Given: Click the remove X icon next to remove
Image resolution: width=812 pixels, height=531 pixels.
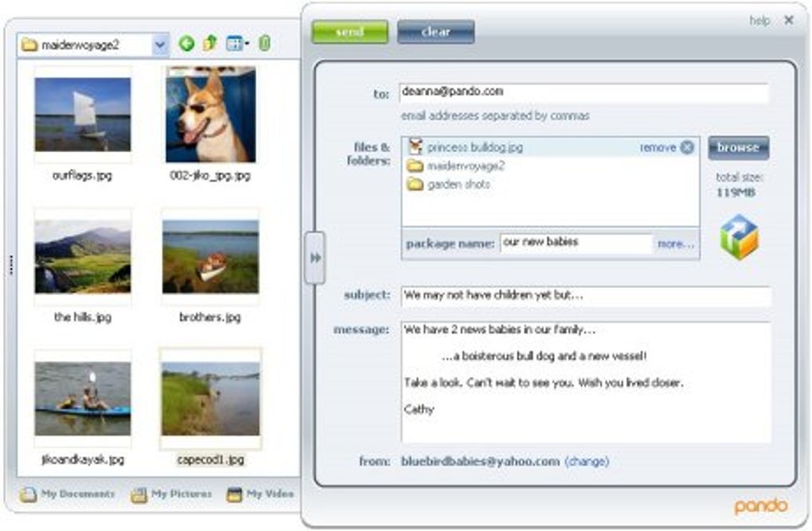Looking at the screenshot, I should [687, 147].
